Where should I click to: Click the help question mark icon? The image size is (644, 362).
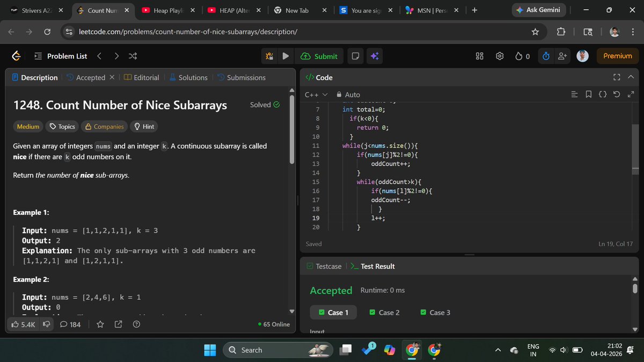[136, 324]
